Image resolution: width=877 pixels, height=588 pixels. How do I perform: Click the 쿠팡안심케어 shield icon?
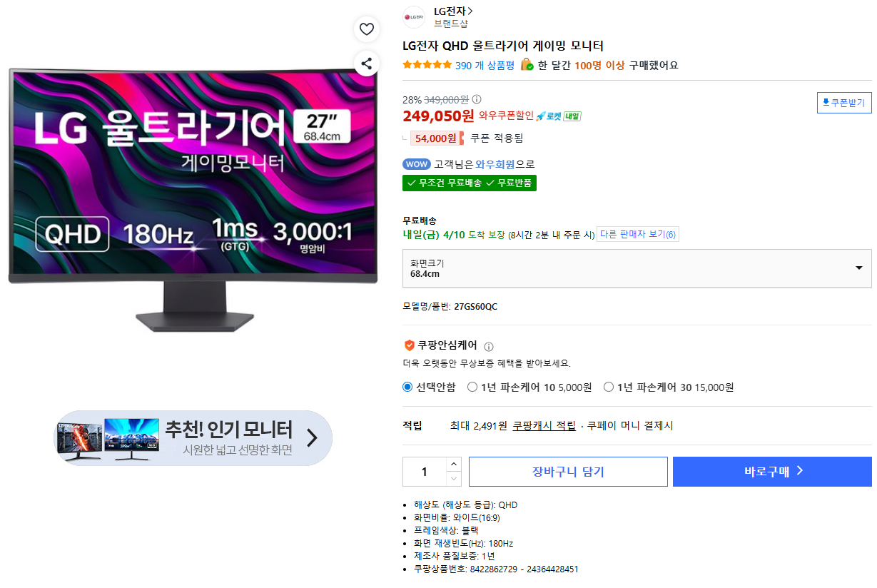[x=410, y=345]
